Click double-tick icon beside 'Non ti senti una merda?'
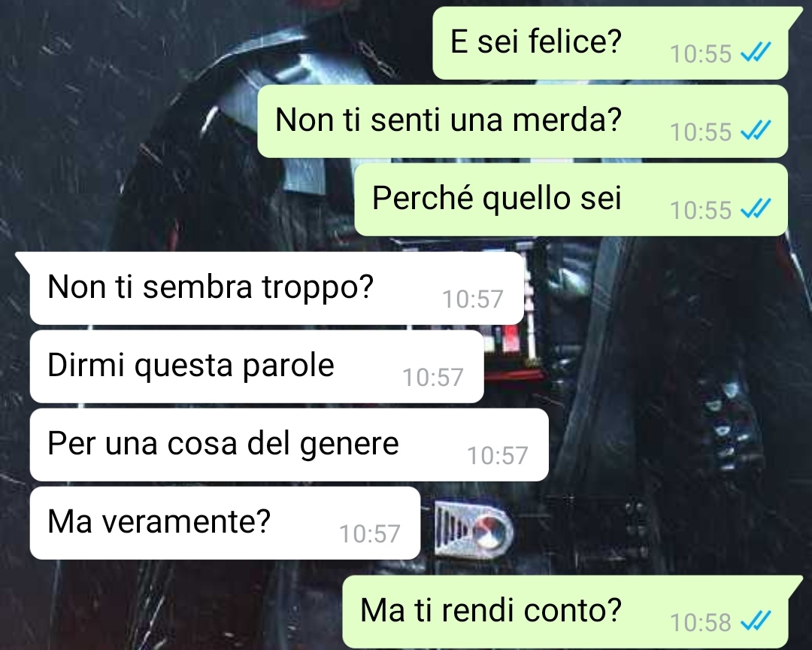 tap(756, 131)
